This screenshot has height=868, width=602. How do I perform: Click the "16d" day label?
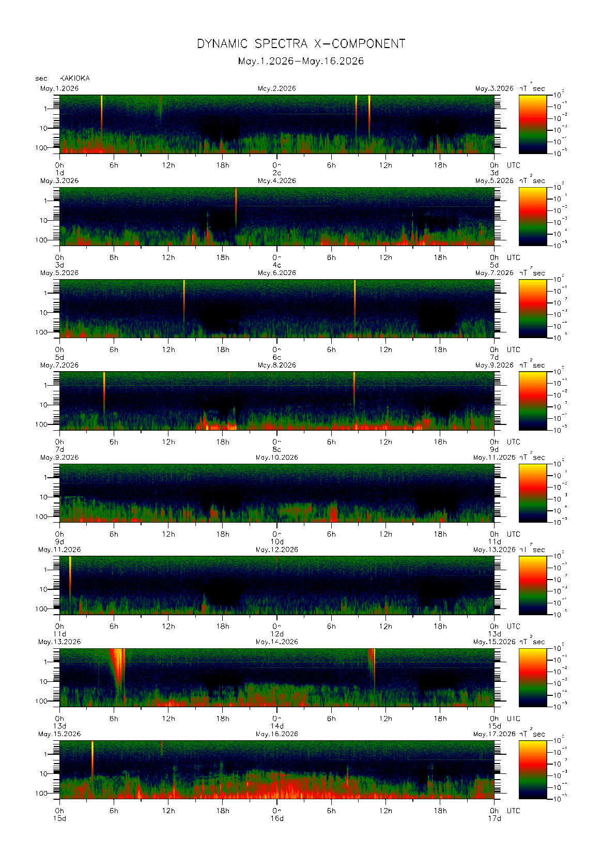click(x=277, y=818)
